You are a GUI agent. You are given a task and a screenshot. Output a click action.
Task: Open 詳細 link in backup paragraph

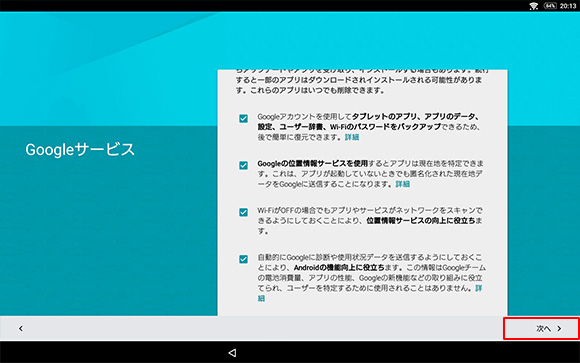352,137
